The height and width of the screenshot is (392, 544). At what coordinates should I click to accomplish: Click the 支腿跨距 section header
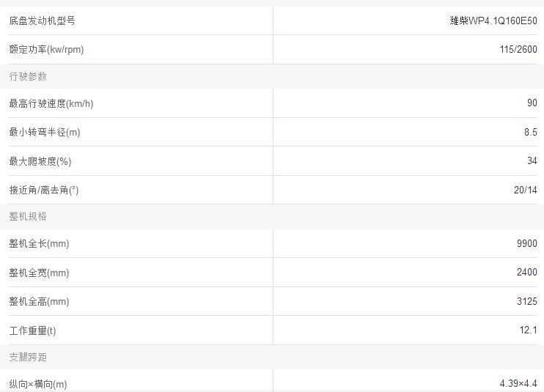tap(28, 357)
